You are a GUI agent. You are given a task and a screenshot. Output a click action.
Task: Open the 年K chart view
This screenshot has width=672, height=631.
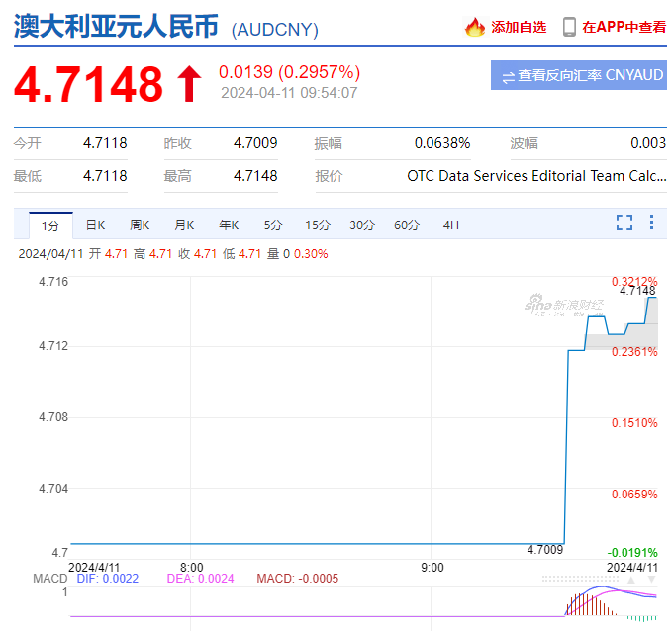pos(229,225)
